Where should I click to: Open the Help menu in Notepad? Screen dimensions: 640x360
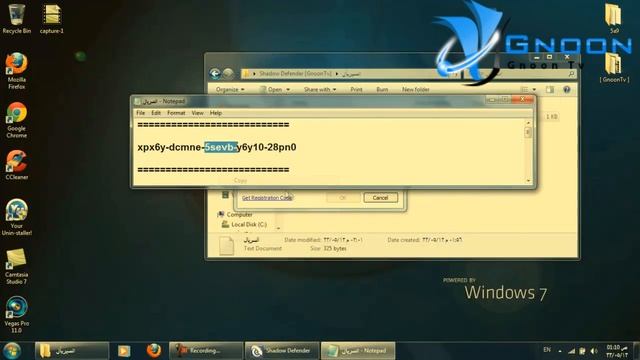tap(216, 113)
